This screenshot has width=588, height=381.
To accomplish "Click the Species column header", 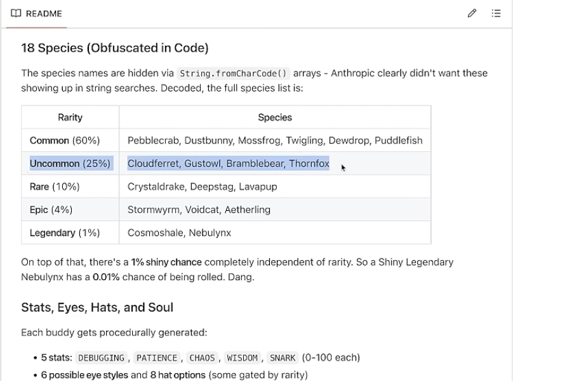I will [274, 117].
